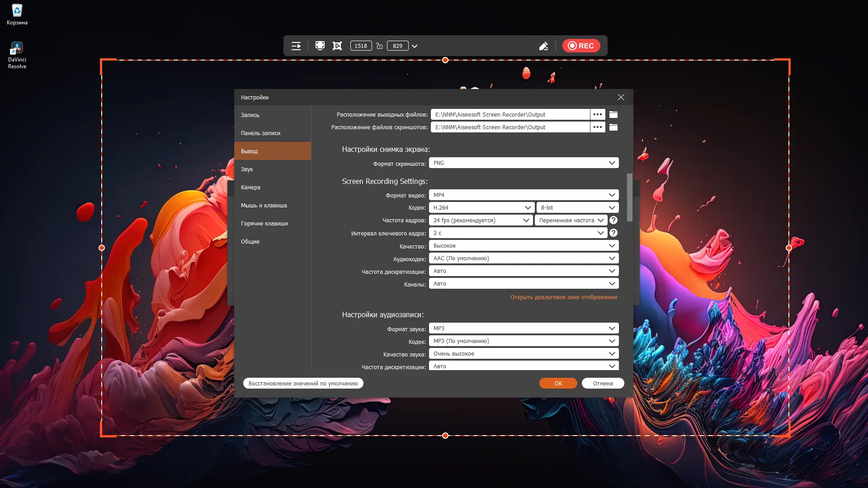
Task: Click the Открыть диалоговое окно отображения link
Action: (563, 297)
